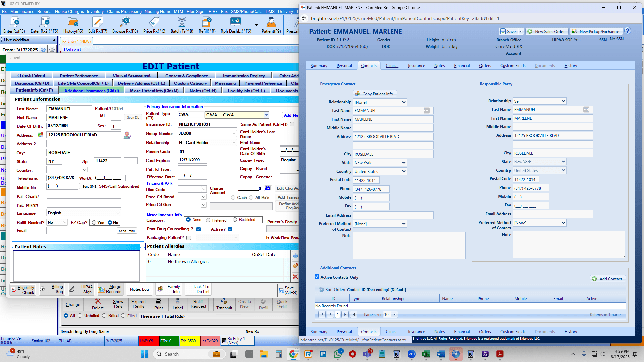Image resolution: width=644 pixels, height=362 pixels.
Task: Expand the Save button dropdown arrow
Action: (521, 31)
